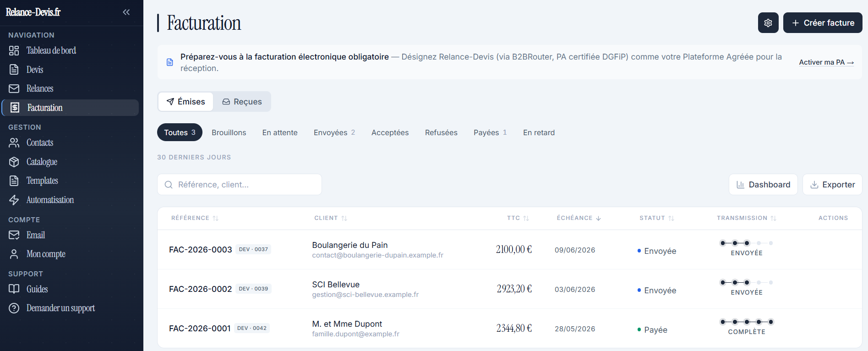The height and width of the screenshot is (351, 868).
Task: Open invoicing settings gear icon
Action: click(x=768, y=23)
